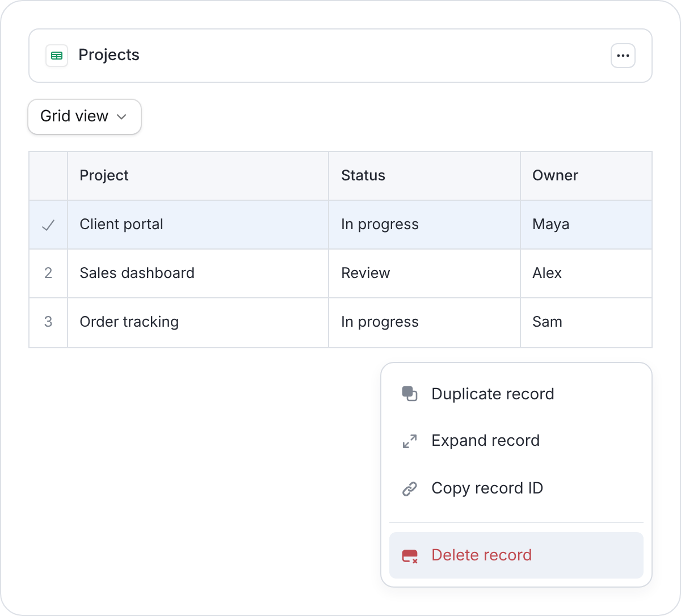Click the blank corner header cell

(x=48, y=176)
